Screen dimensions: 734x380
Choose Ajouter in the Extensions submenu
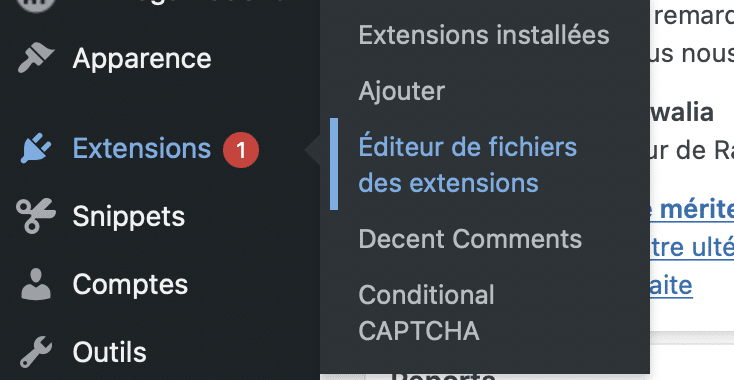point(402,91)
